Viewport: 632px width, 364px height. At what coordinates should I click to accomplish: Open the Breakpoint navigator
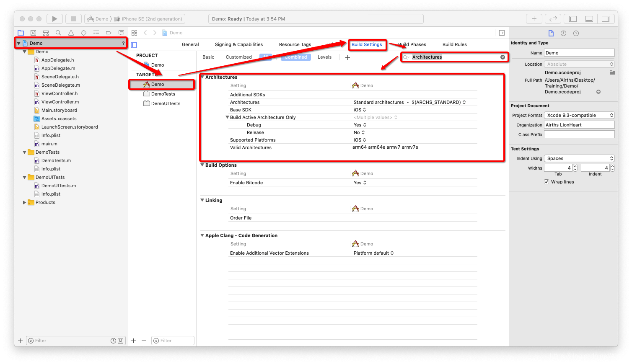(x=109, y=33)
